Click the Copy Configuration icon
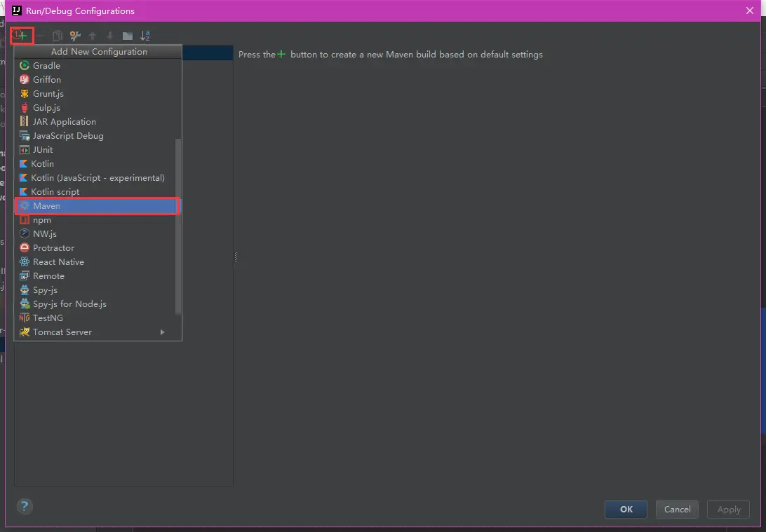 point(57,36)
